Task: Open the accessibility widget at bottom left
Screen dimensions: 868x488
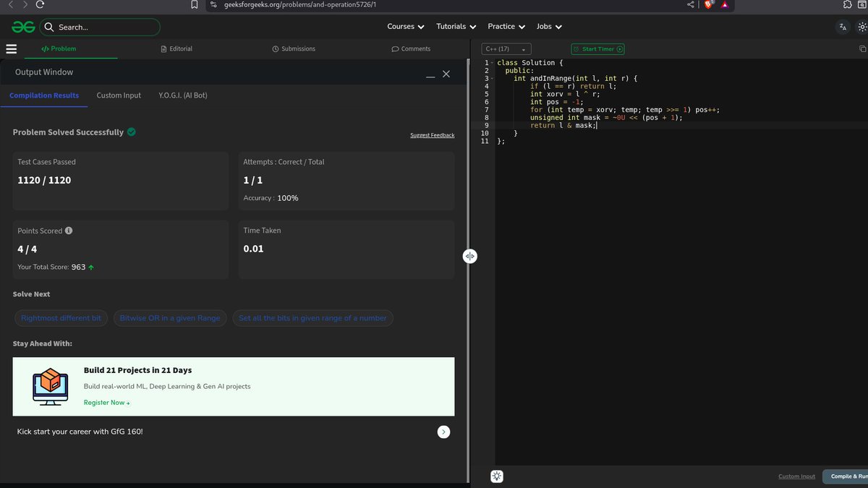Action: pos(496,476)
